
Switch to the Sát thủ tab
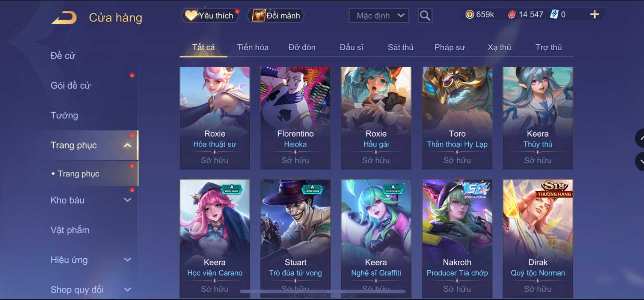[x=400, y=47]
